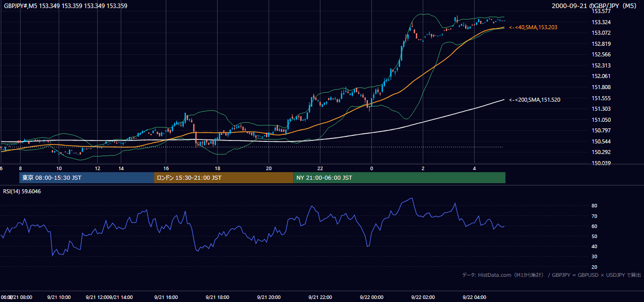The height and width of the screenshot is (302, 644).
Task: Click the 9/22 00:00 bottom time label
Action: [x=371, y=297]
